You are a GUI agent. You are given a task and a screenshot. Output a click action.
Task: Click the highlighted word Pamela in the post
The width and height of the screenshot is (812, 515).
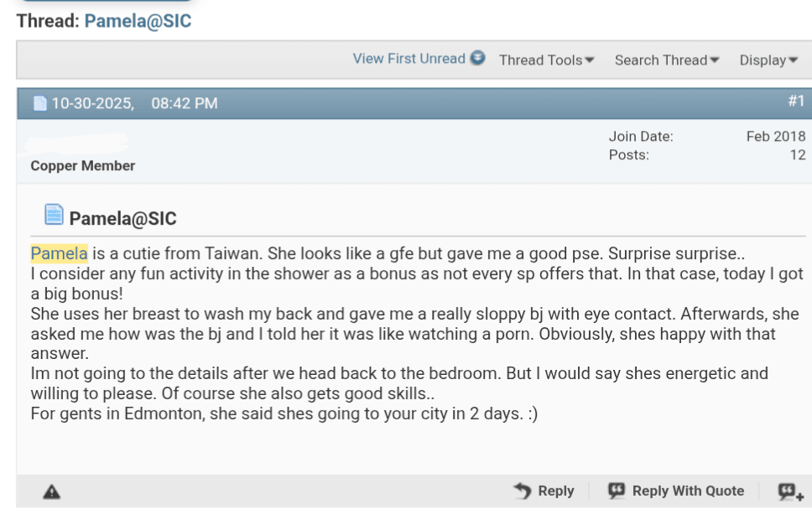click(59, 253)
